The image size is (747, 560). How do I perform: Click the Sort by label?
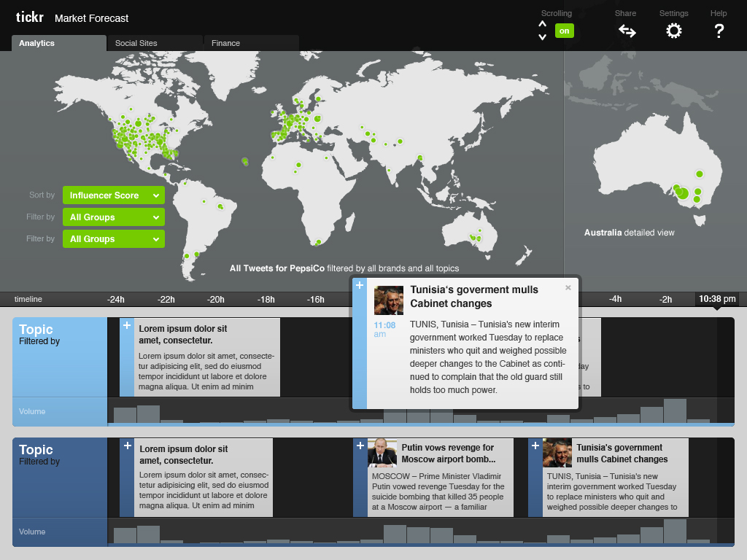tap(42, 195)
